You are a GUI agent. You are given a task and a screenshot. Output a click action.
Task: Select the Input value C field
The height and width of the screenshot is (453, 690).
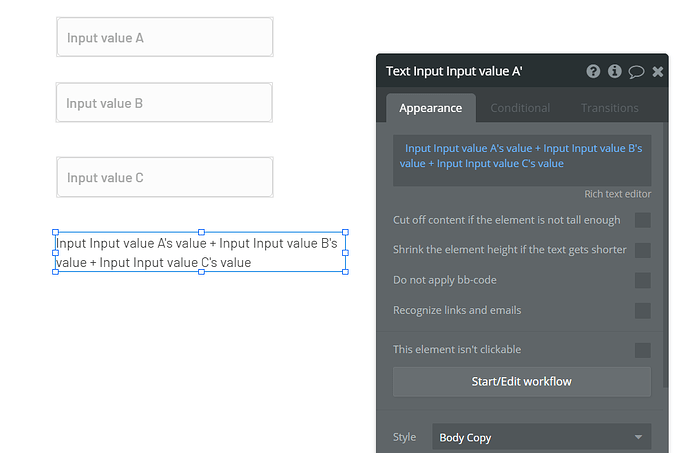[x=165, y=178]
